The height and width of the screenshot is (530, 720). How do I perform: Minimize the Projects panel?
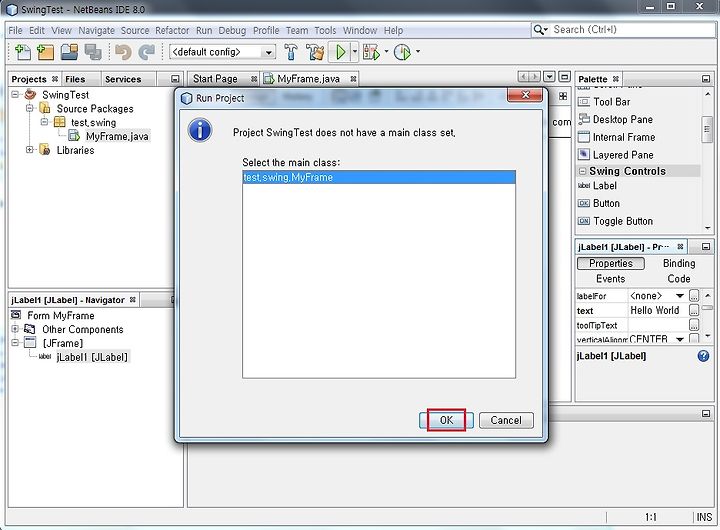tap(175, 79)
